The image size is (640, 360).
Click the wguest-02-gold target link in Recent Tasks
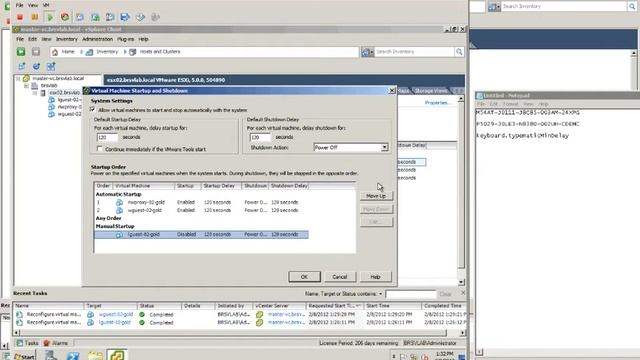tap(116, 315)
